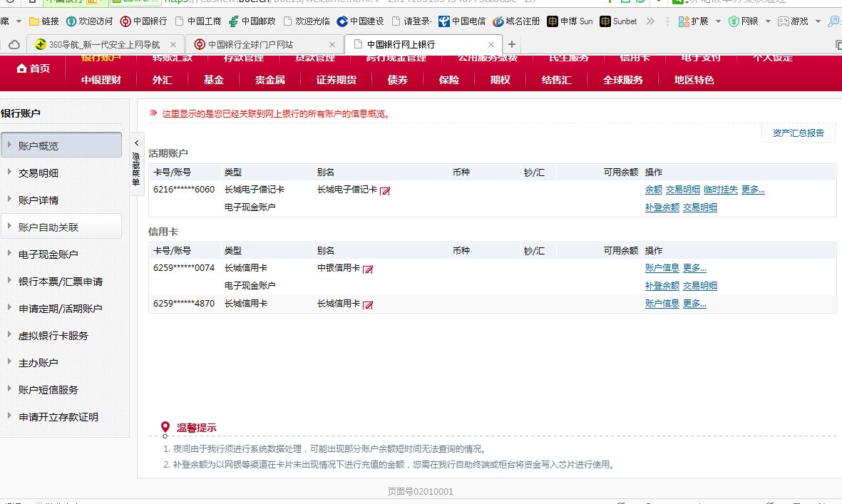Image resolution: width=842 pixels, height=504 pixels.
Task: Close the 360导航 browser tab
Action: [173, 44]
